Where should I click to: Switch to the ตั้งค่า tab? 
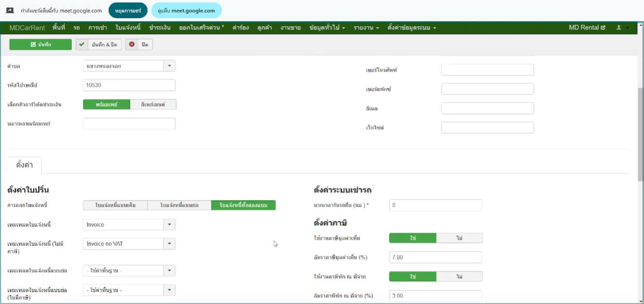(24, 165)
